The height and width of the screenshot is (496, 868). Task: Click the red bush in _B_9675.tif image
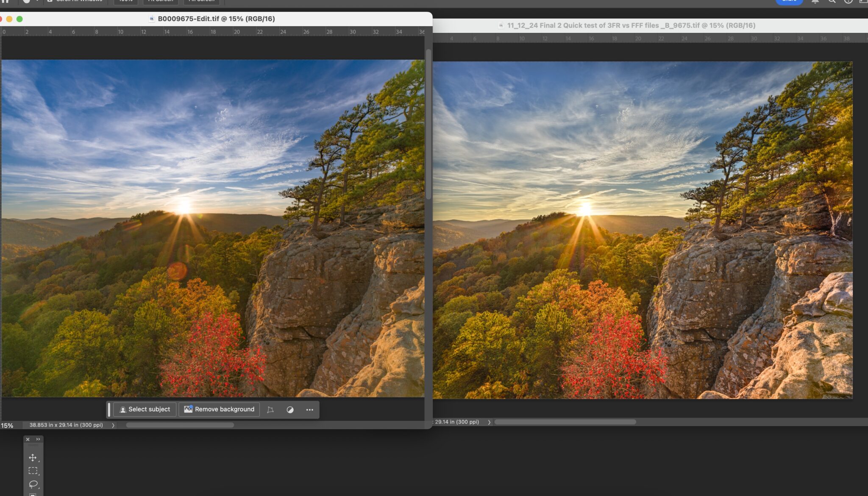click(x=614, y=356)
